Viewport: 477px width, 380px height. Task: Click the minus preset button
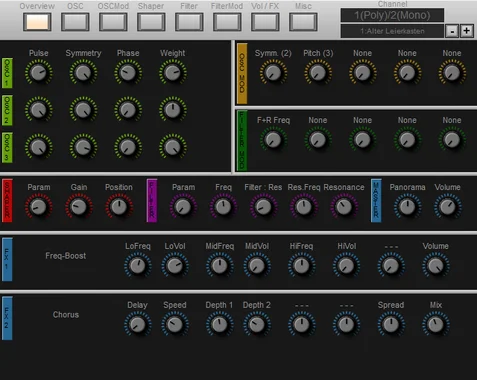tap(452, 31)
